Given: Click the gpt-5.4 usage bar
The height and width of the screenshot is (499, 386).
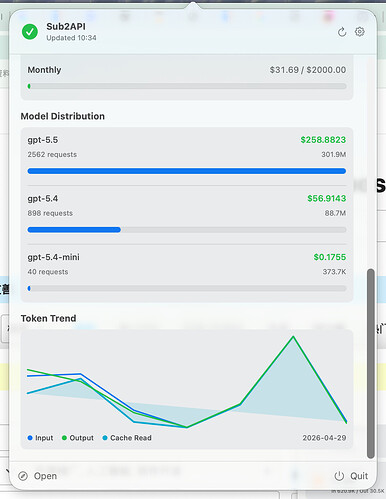Looking at the screenshot, I should pyautogui.click(x=187, y=230).
